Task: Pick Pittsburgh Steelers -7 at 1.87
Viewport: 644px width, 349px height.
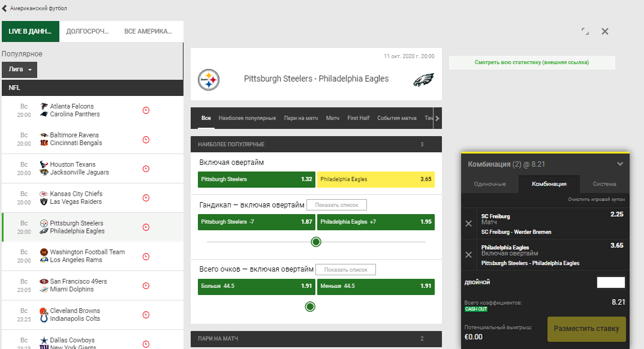Action: 257,222
